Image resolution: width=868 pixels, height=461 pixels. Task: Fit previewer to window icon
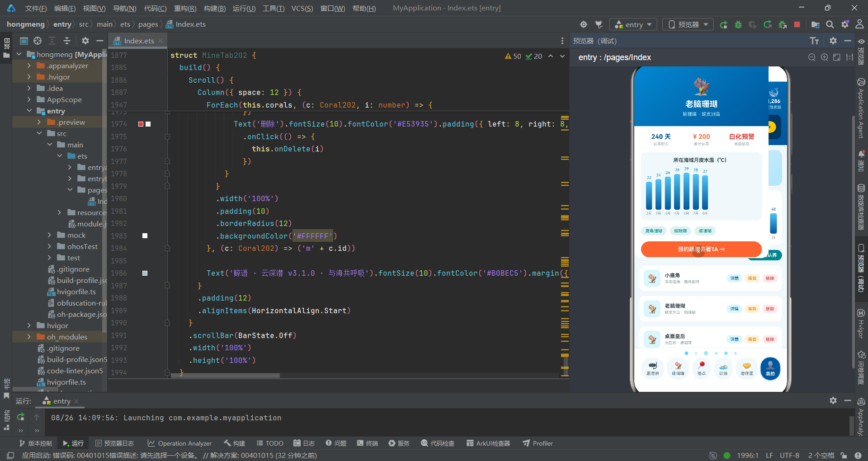pyautogui.click(x=837, y=57)
